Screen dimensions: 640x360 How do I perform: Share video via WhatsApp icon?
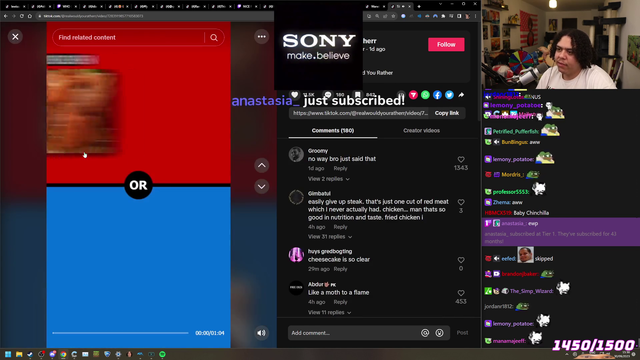point(425,95)
